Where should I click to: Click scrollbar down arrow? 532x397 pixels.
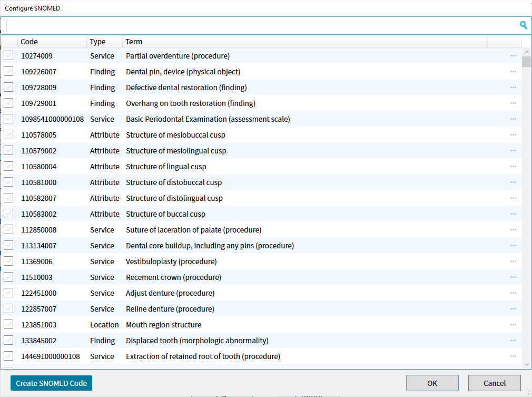pyautogui.click(x=527, y=365)
